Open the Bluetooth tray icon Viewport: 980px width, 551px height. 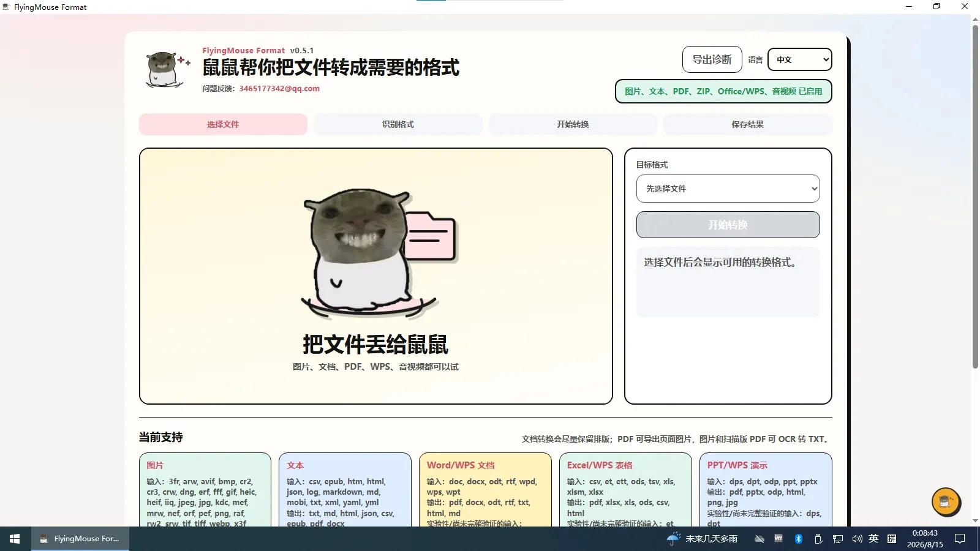[x=798, y=539]
